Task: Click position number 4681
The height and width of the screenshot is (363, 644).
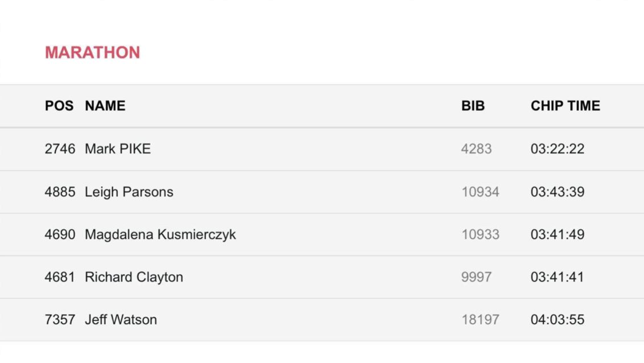Action: [x=60, y=277]
